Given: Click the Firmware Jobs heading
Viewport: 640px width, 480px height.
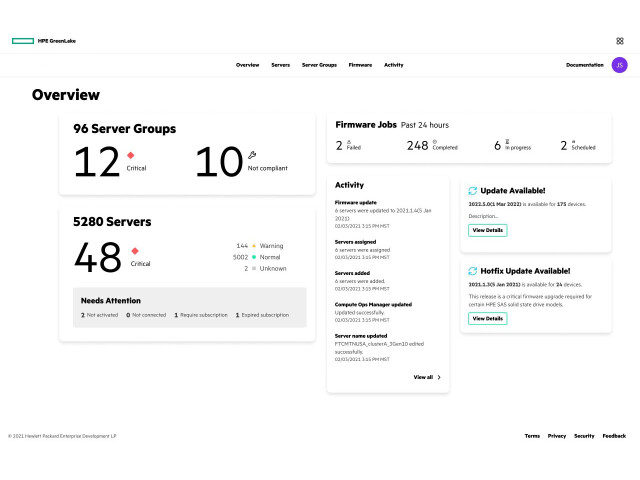Looking at the screenshot, I should pos(366,125).
